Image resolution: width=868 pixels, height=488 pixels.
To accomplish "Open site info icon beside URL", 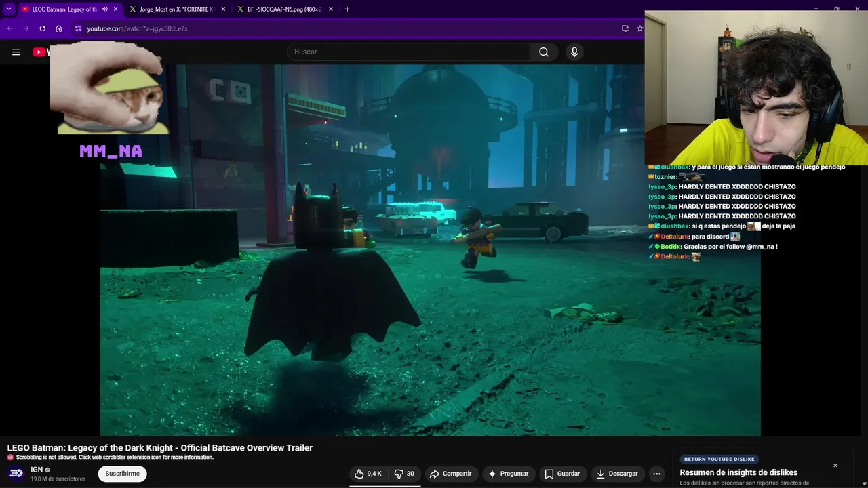I will (x=78, y=28).
